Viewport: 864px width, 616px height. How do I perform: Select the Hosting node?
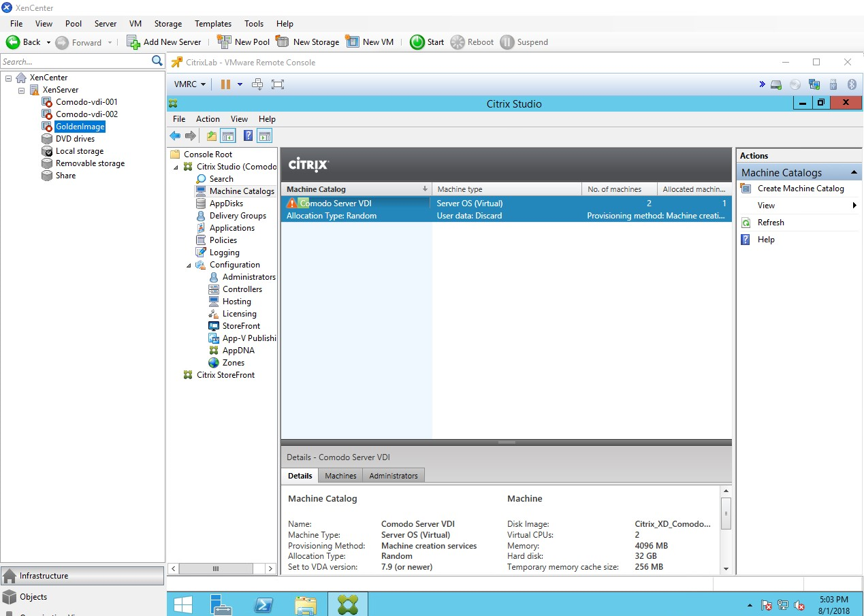tap(236, 302)
